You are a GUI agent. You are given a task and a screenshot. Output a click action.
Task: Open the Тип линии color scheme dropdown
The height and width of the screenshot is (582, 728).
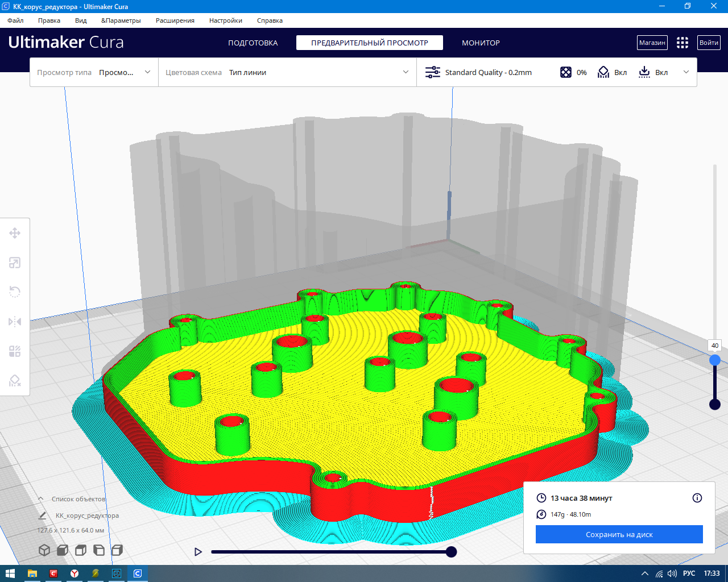tap(287, 72)
